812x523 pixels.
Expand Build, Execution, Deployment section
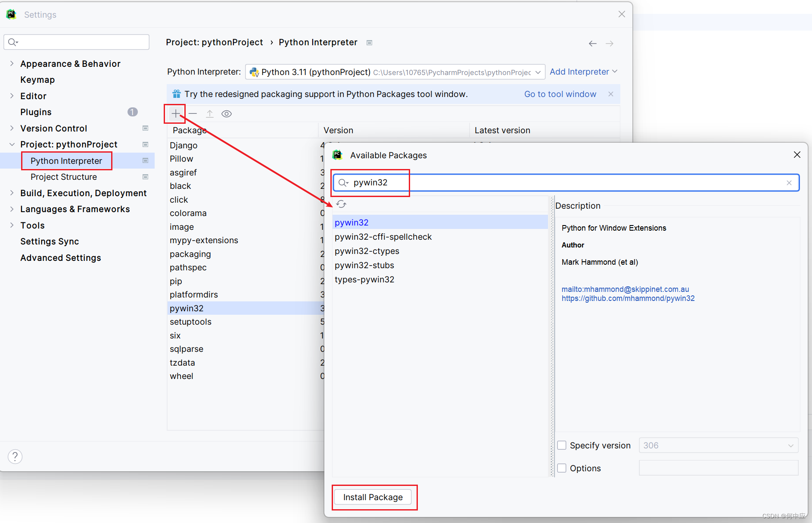click(x=12, y=193)
